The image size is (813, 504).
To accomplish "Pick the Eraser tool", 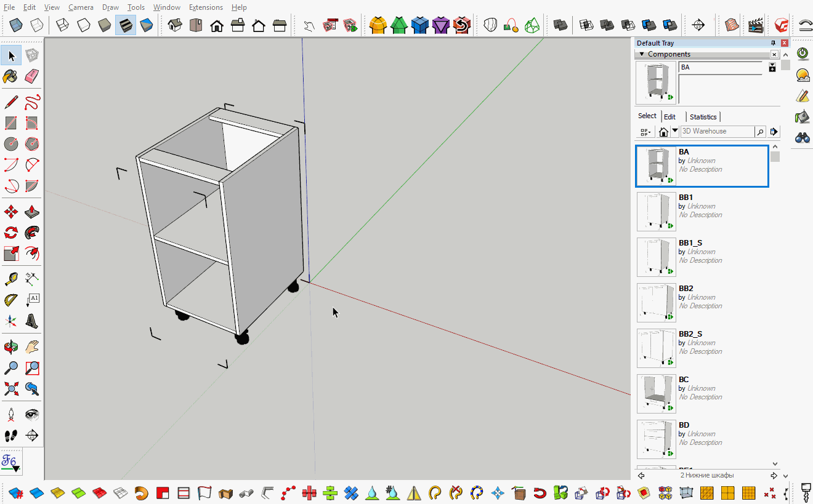I will pyautogui.click(x=31, y=77).
